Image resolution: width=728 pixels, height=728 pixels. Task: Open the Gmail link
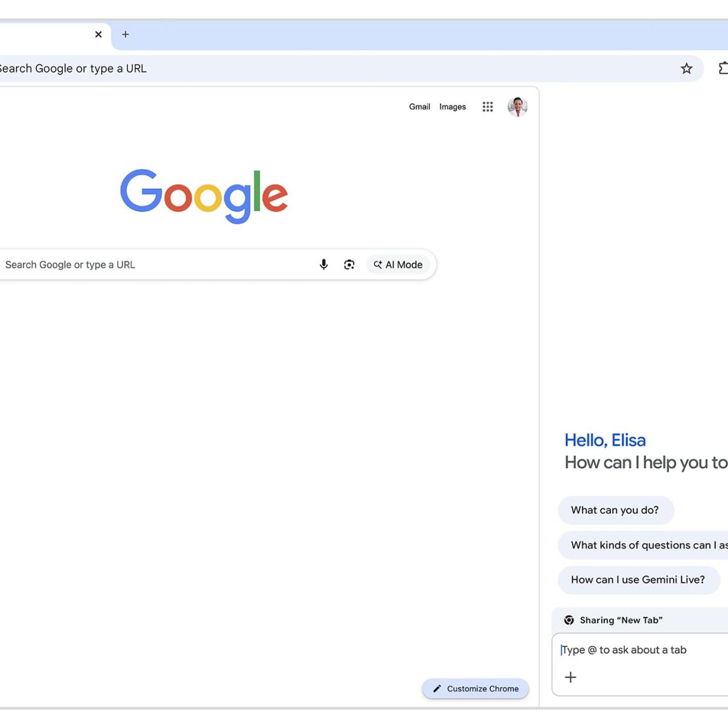[x=419, y=107]
